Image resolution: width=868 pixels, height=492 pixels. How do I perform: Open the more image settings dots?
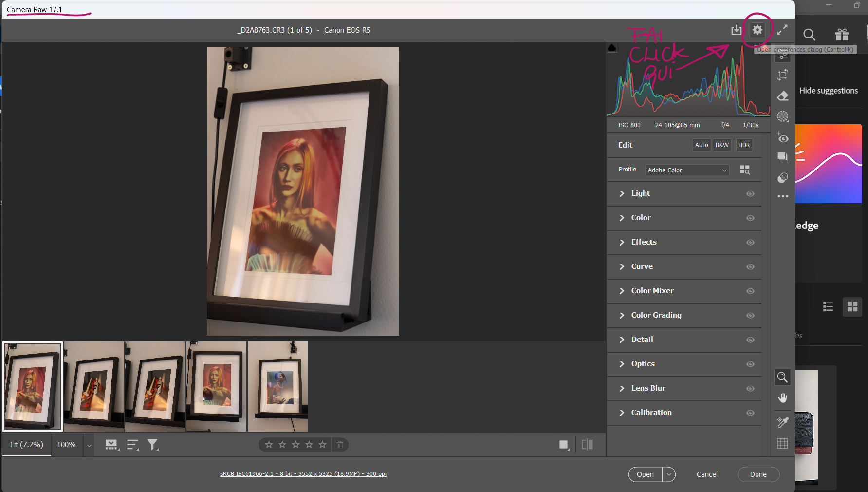point(783,196)
